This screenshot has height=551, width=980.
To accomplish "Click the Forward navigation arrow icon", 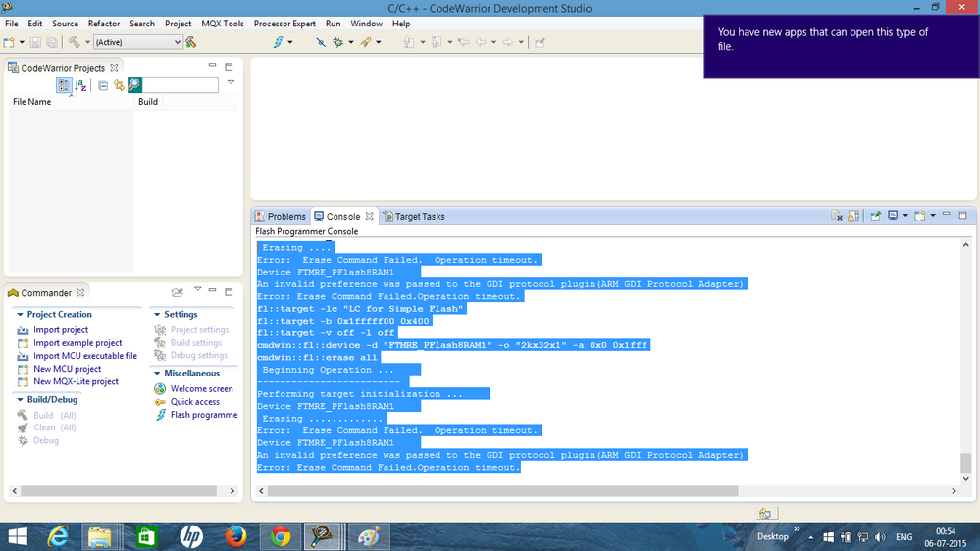I will (x=508, y=42).
